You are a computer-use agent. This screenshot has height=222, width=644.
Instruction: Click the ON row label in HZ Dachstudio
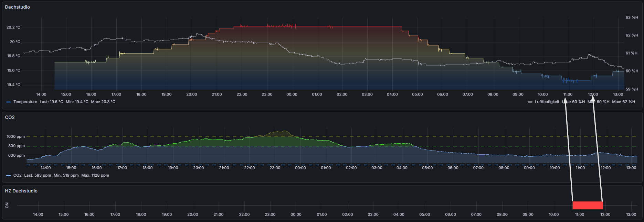pos(7,205)
